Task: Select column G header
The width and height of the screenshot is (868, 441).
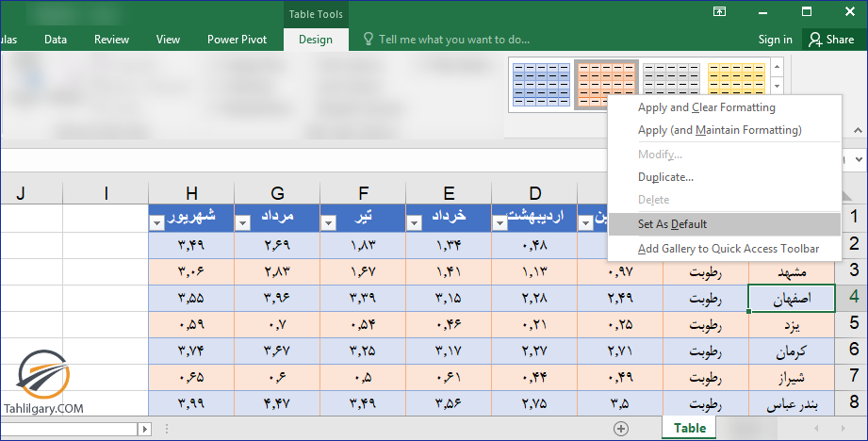Action: (x=277, y=193)
